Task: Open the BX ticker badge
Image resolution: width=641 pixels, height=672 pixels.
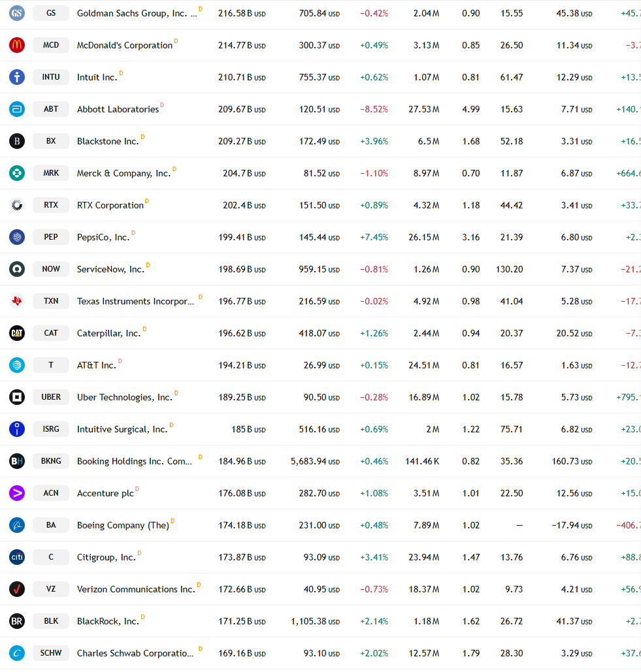Action: [51, 141]
